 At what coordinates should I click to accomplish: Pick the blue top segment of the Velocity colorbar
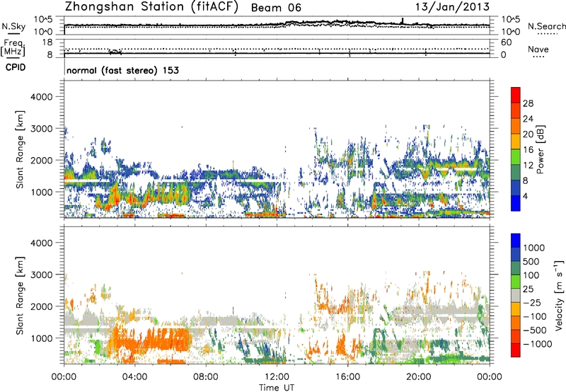tap(516, 241)
